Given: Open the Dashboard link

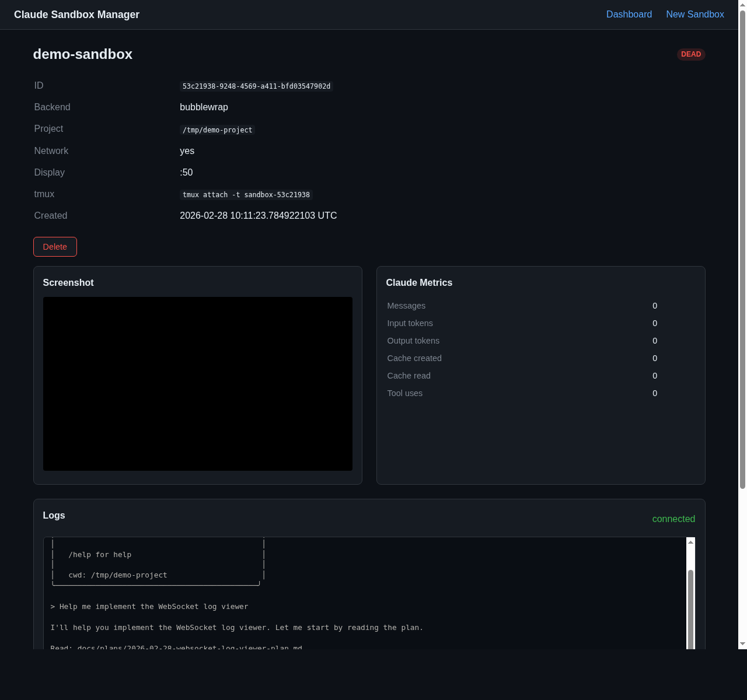Looking at the screenshot, I should (x=629, y=15).
